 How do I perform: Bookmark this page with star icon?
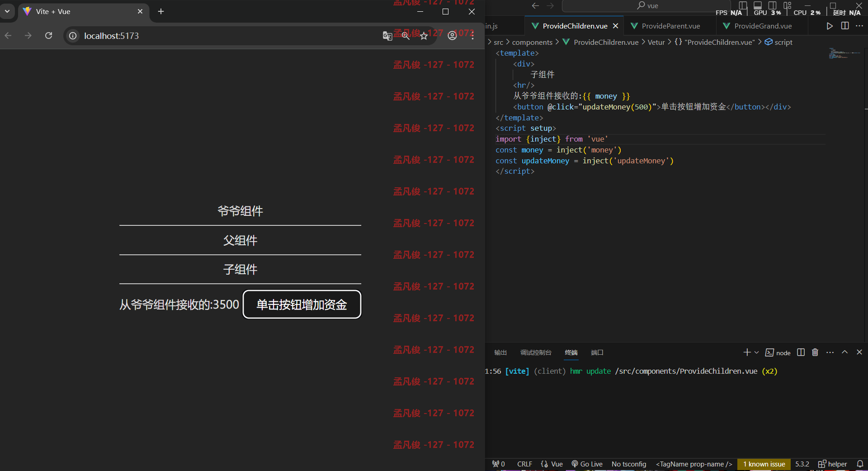pyautogui.click(x=424, y=36)
